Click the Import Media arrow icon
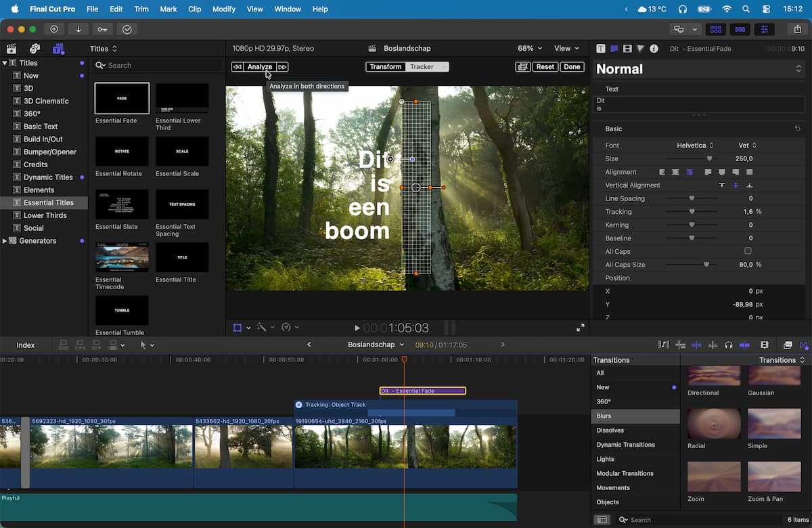Screen dimensions: 812x528 point(78,29)
